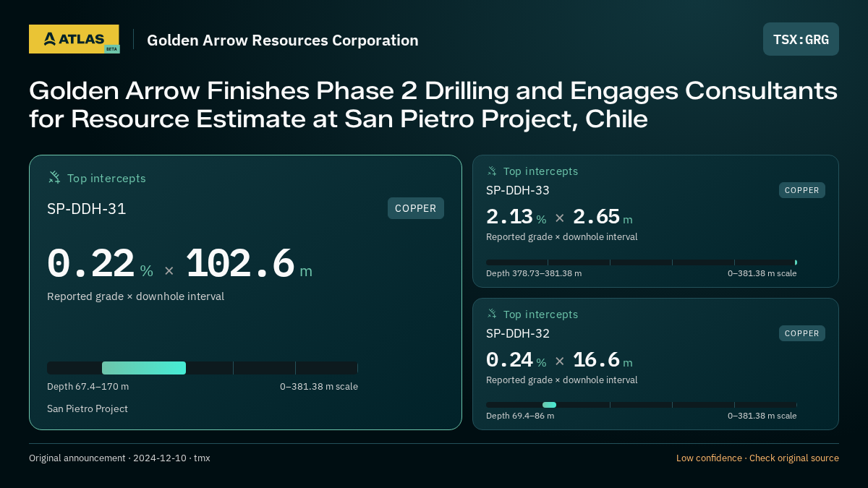The height and width of the screenshot is (488, 868).
Task: Click the 0.22 % grade value
Action: pos(100,264)
